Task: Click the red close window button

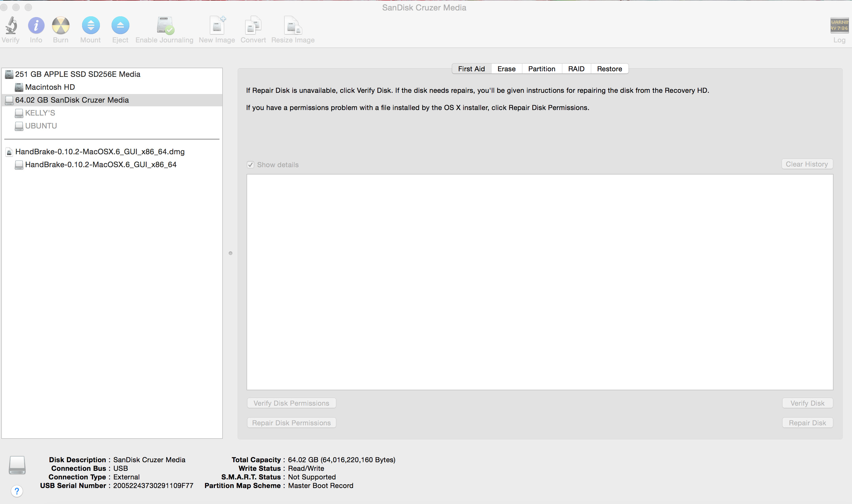Action: click(x=4, y=7)
